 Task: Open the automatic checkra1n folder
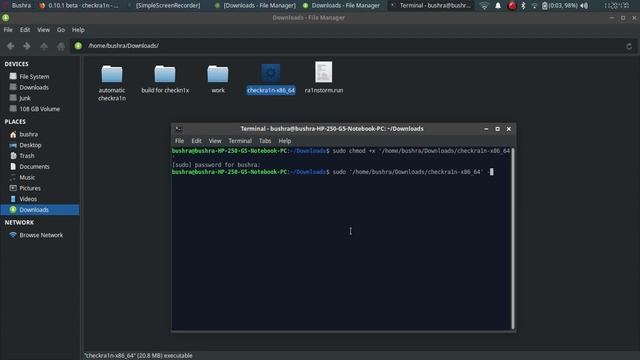[x=112, y=83]
